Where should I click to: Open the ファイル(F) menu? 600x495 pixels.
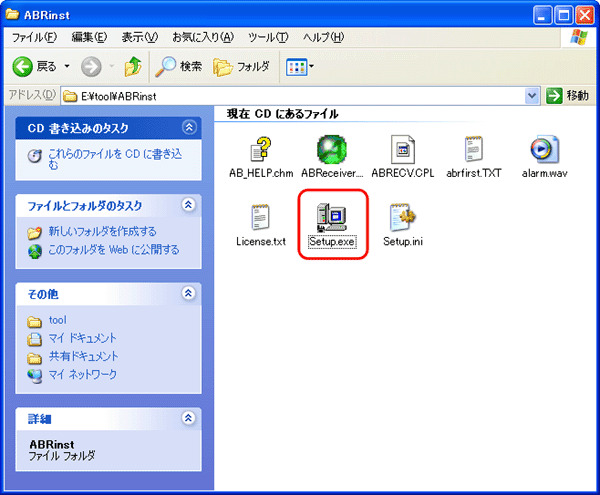coord(34,37)
